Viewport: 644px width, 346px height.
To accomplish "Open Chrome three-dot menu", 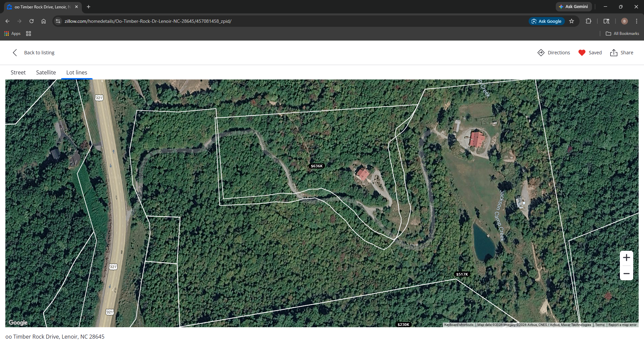I will [637, 21].
